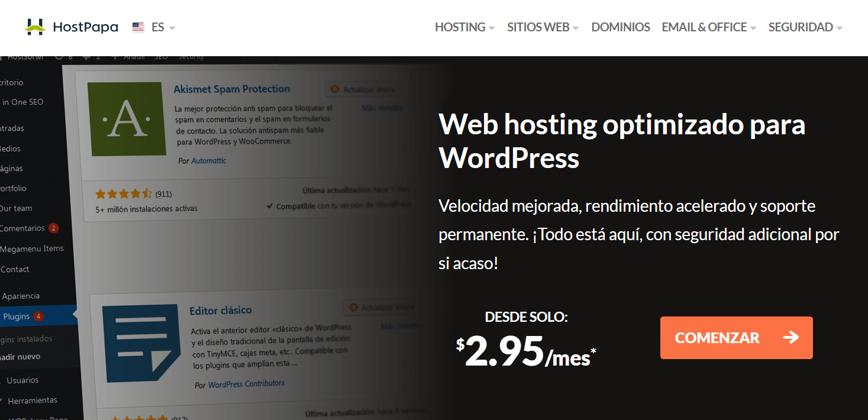
Task: Open Apariencia in the WordPress sidebar
Action: point(21,296)
